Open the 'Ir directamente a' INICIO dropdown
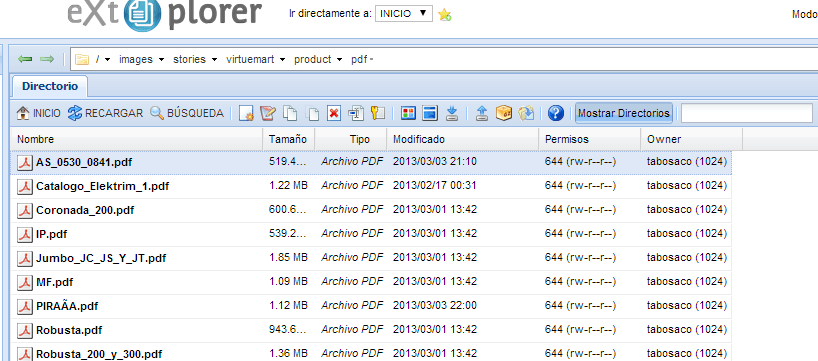 pos(404,14)
